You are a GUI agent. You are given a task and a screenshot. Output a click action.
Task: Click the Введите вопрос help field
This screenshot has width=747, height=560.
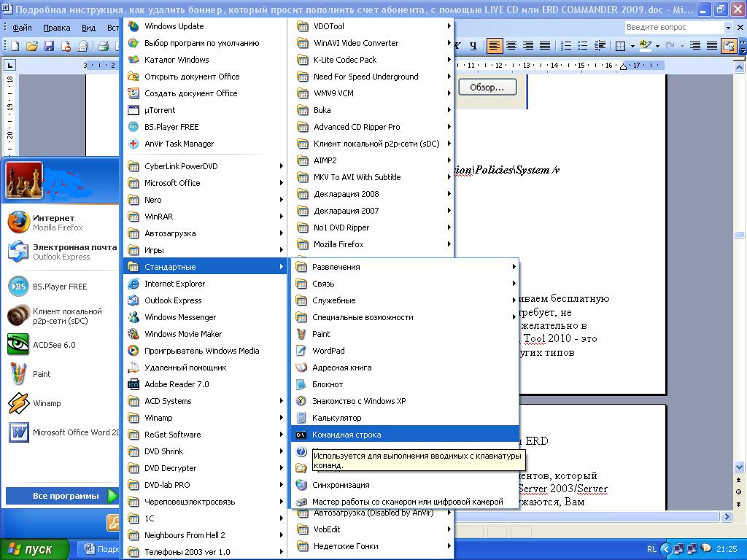point(674,28)
